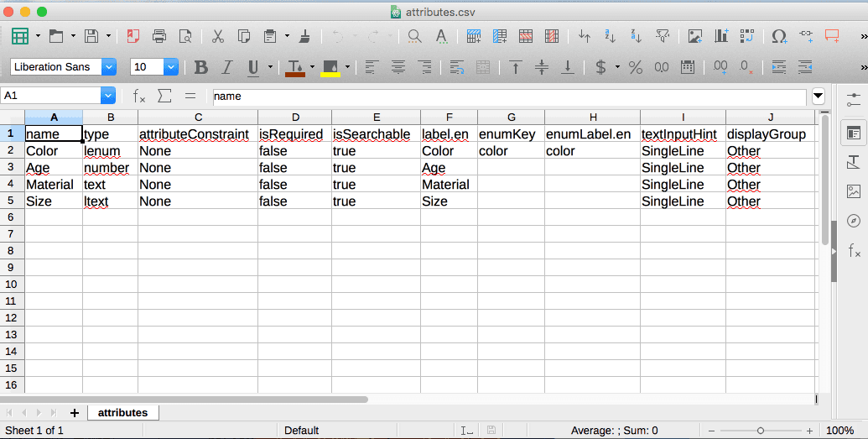Expand the formula bar with arrow

tap(818, 96)
